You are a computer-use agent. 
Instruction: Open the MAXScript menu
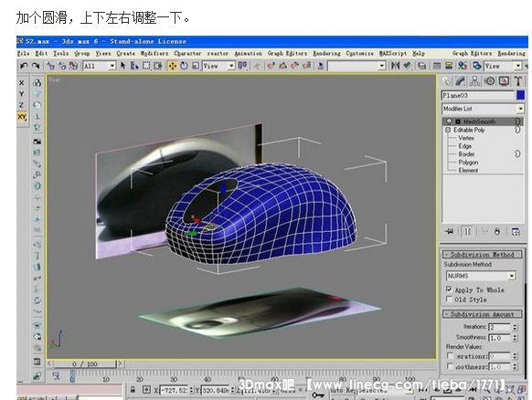[x=392, y=53]
